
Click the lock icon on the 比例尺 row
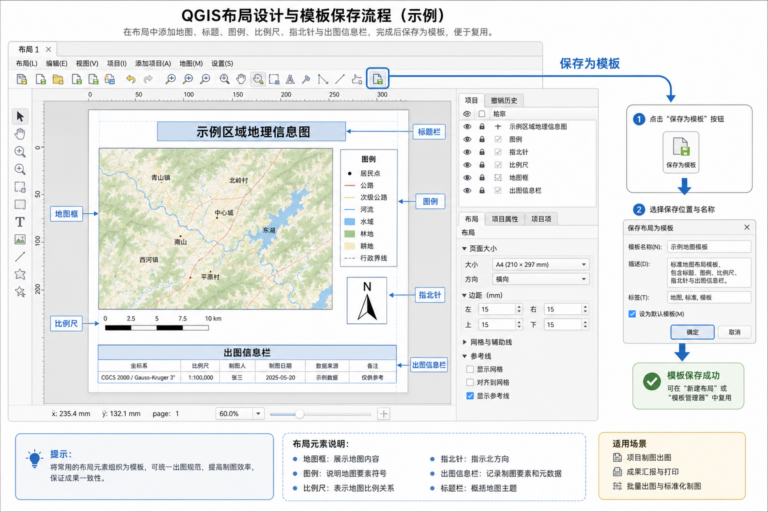[x=482, y=165]
